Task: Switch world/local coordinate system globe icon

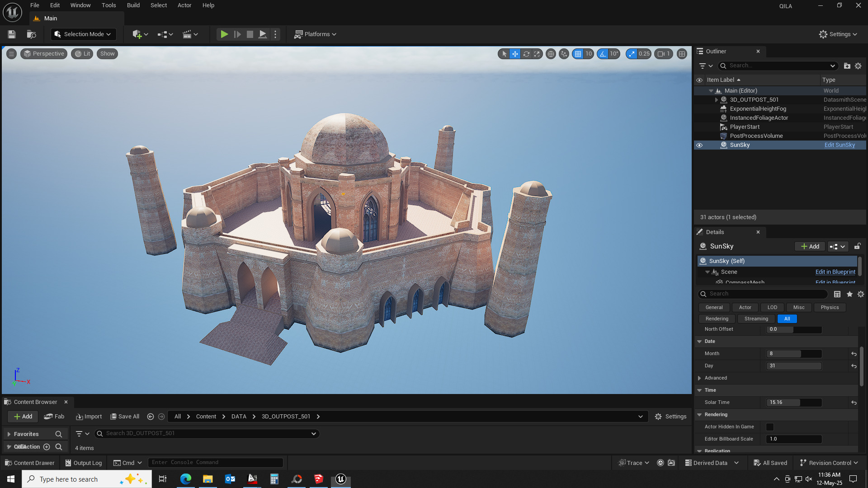Action: tap(551, 54)
